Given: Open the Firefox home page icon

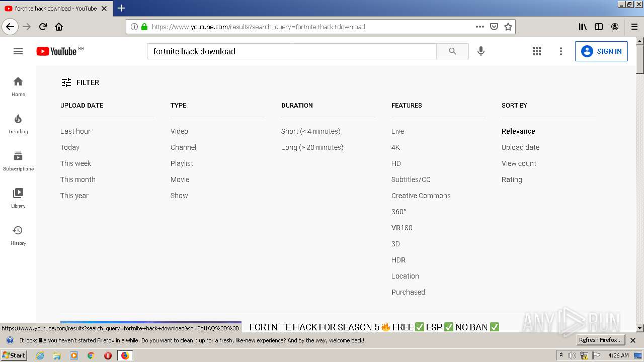Looking at the screenshot, I should pyautogui.click(x=59, y=27).
